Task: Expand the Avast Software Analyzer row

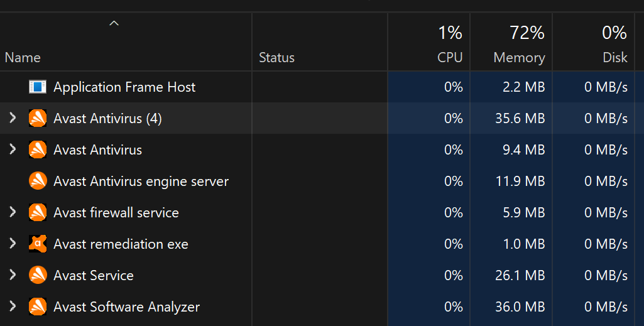Action: click(13, 307)
